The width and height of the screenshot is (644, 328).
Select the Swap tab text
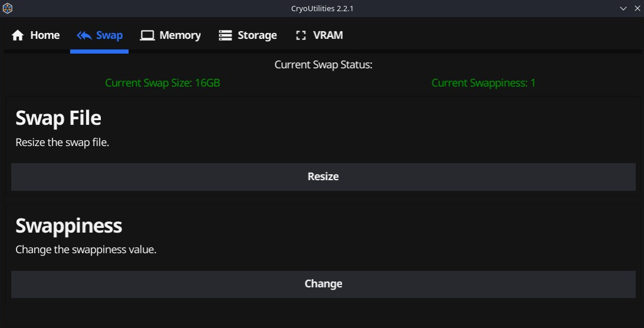tap(109, 35)
